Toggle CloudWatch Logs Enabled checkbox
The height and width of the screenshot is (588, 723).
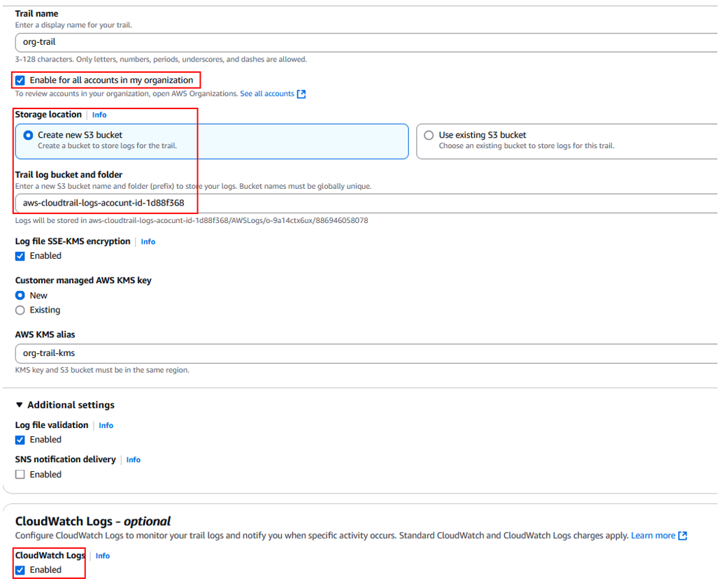[x=20, y=570]
